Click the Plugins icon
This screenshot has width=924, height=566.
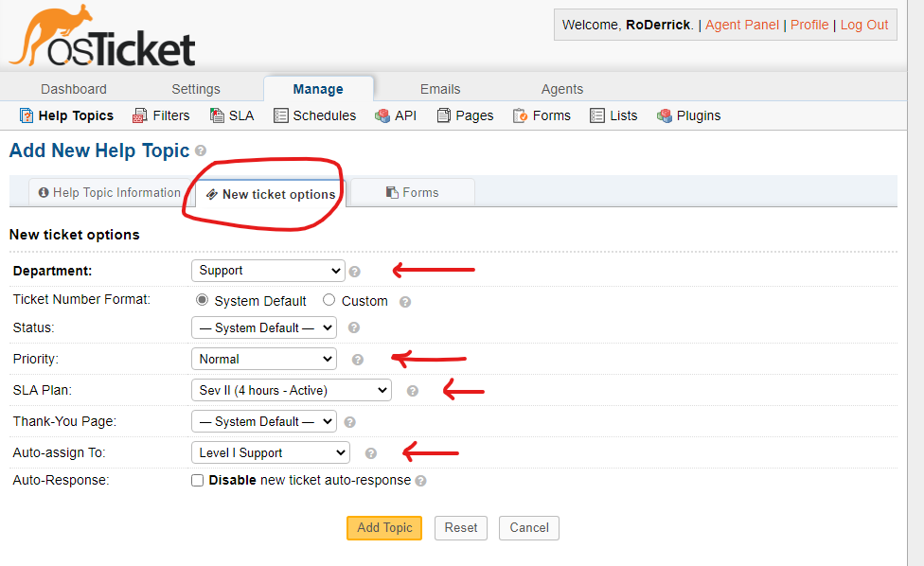pos(665,115)
